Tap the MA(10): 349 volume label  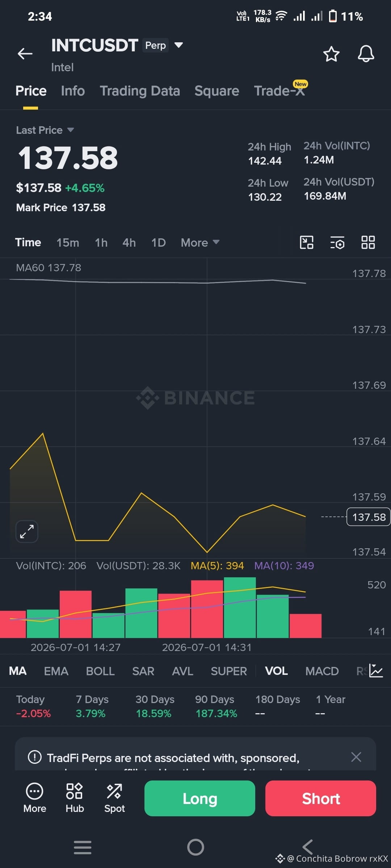[284, 566]
